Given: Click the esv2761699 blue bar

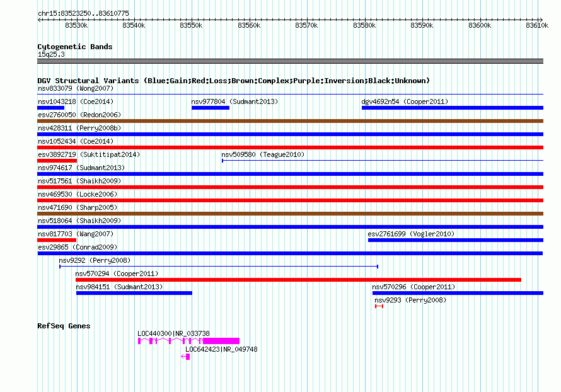Looking at the screenshot, I should (x=456, y=240).
